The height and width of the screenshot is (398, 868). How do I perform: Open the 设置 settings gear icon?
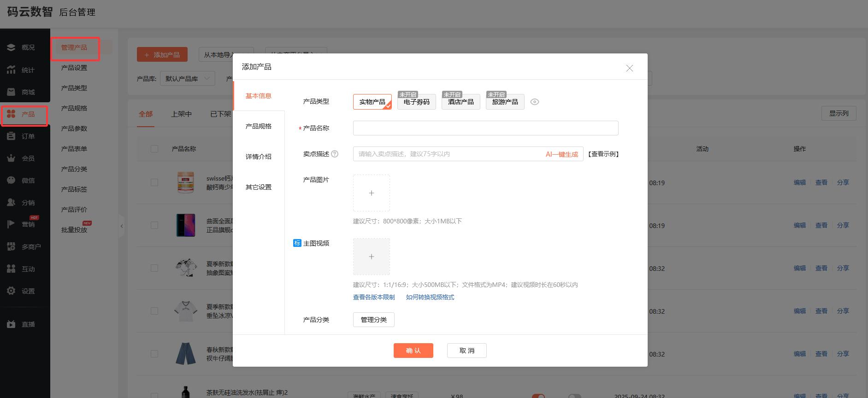coord(11,291)
